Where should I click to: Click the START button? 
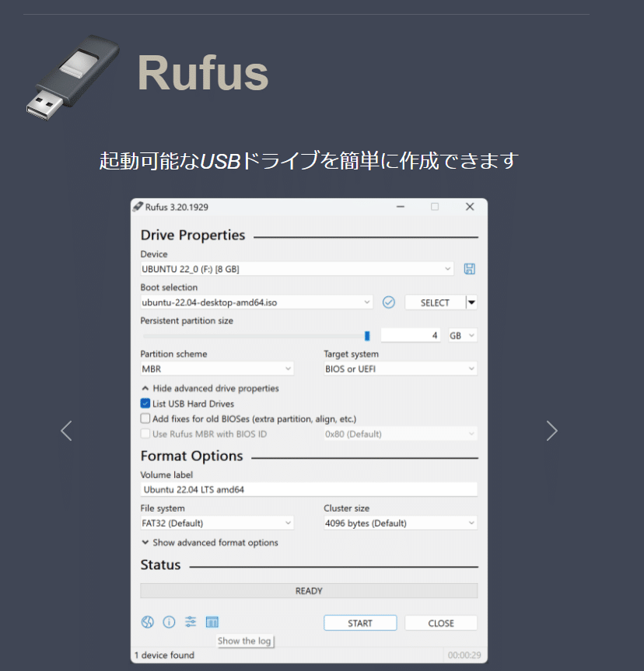(x=360, y=623)
